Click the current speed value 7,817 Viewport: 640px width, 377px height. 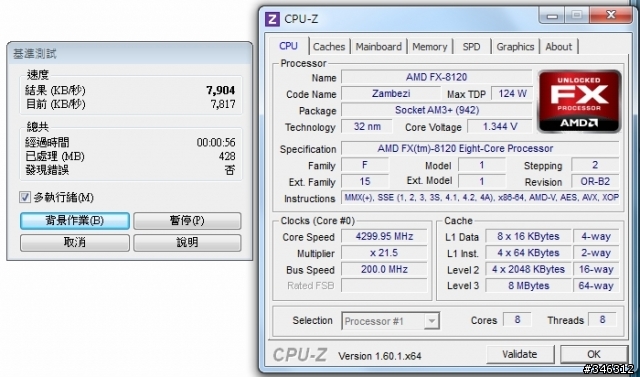(223, 104)
